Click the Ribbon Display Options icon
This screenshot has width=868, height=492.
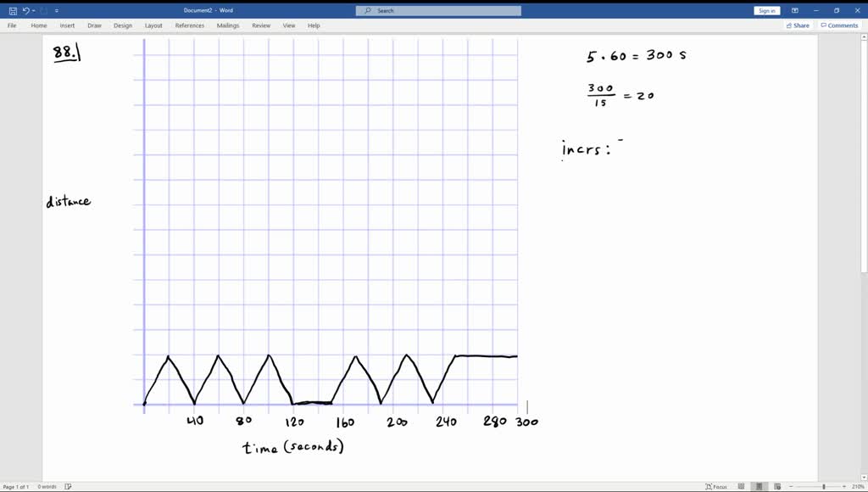(794, 10)
